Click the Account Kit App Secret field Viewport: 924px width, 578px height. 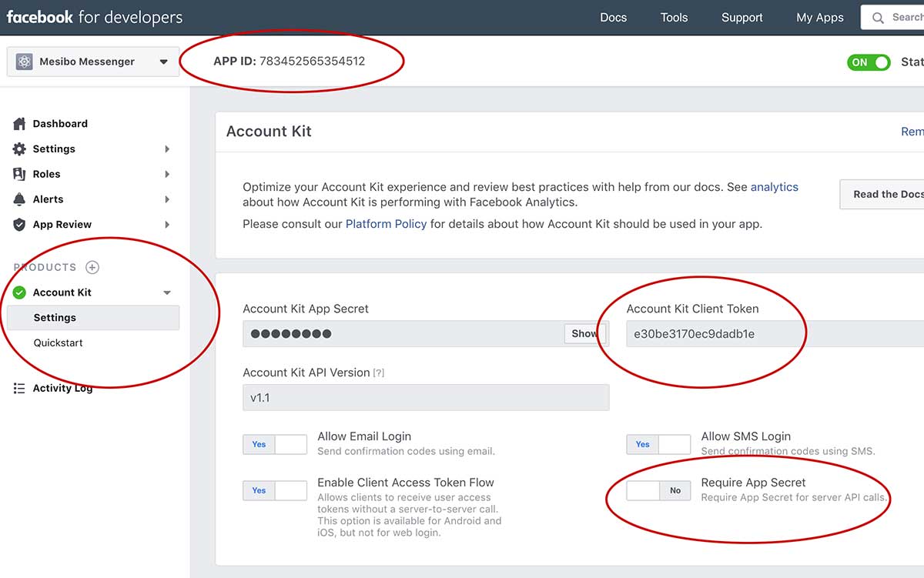426,333
